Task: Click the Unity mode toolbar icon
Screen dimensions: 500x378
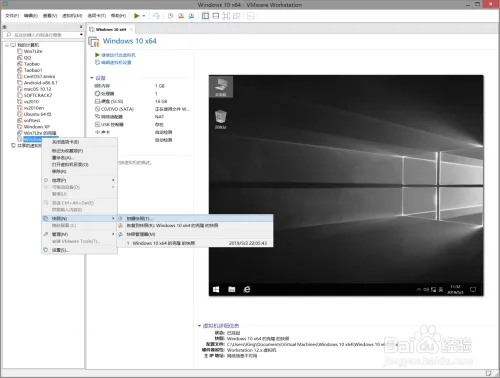Action: 237,16
